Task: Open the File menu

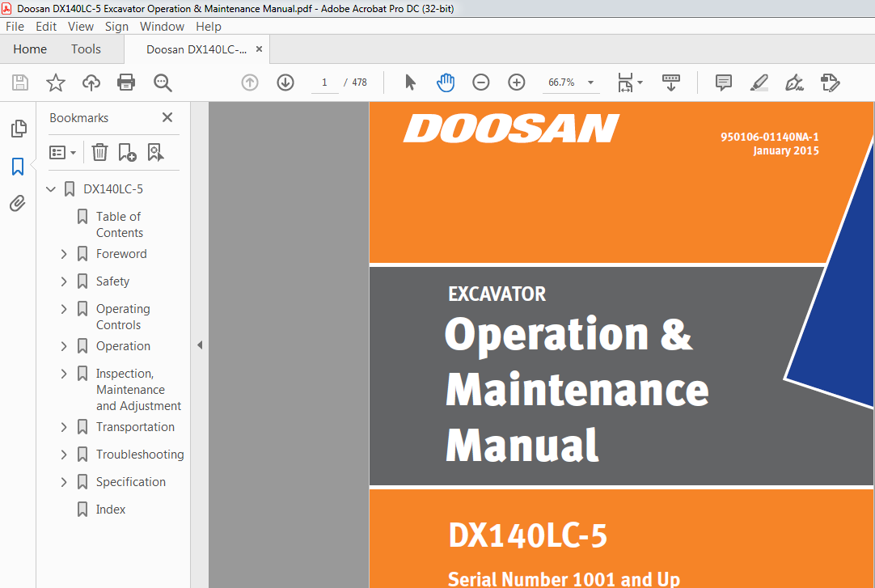Action: coord(15,26)
